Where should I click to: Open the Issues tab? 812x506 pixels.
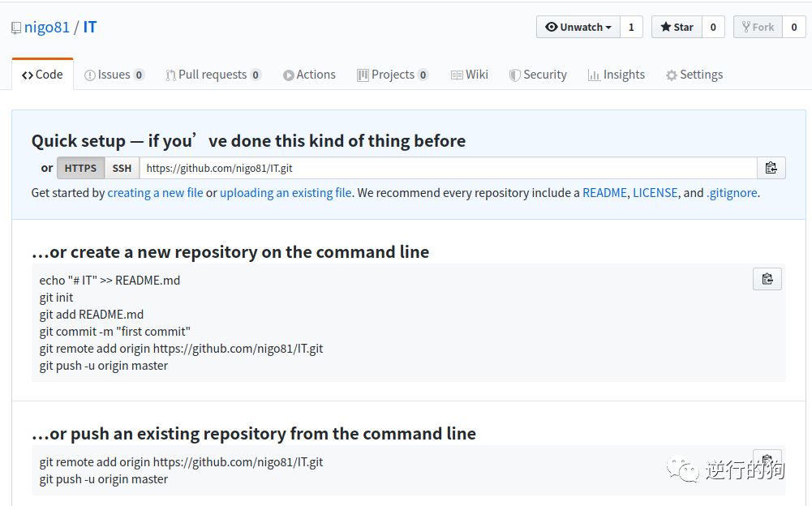click(x=114, y=75)
